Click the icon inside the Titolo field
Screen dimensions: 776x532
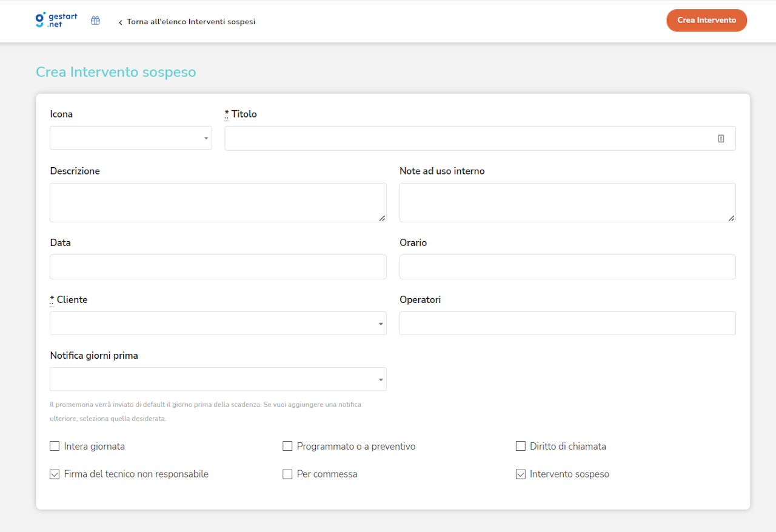[721, 138]
